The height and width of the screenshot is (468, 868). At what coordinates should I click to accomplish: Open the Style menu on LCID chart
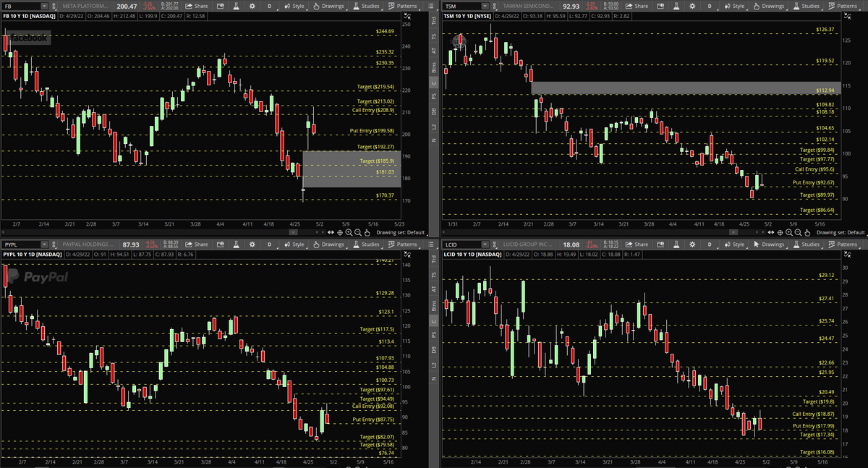(x=736, y=244)
